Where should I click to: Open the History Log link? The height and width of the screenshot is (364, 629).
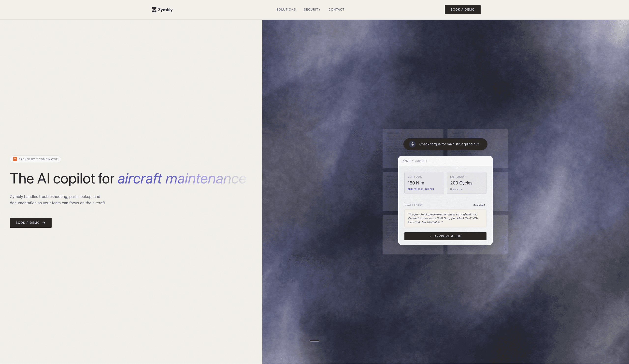[456, 189]
